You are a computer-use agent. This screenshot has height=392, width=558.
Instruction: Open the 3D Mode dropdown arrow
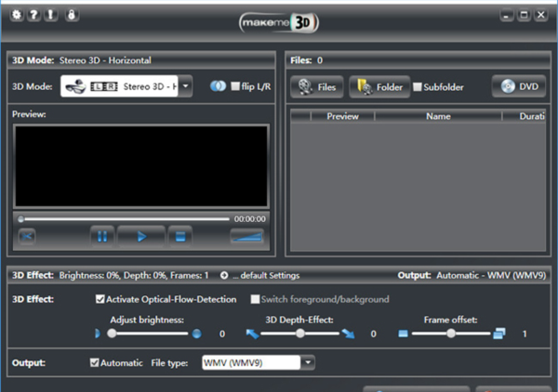tap(185, 86)
